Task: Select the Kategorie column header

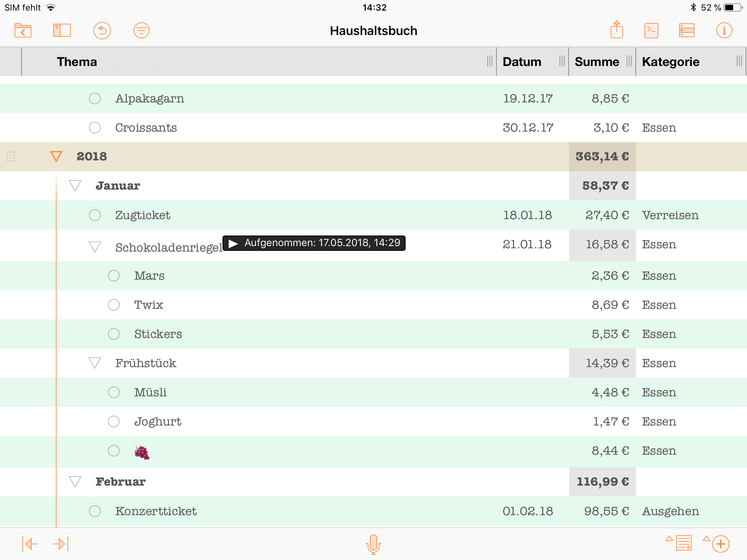Action: [670, 62]
